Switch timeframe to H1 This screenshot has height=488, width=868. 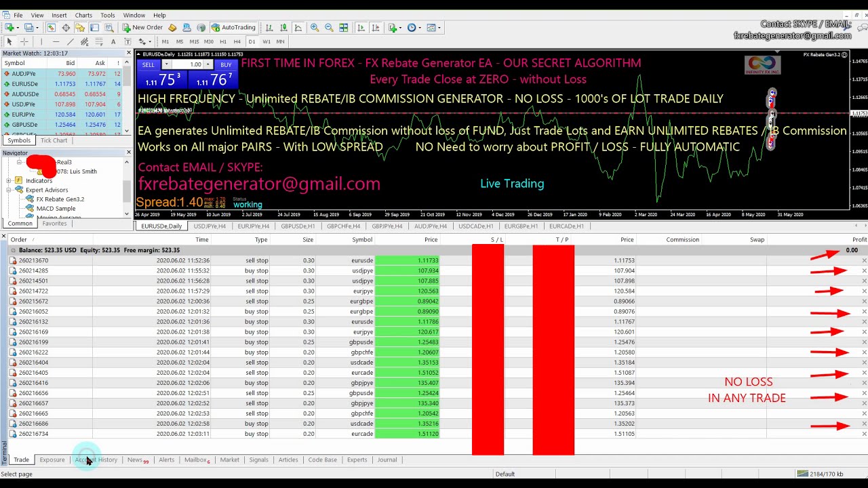tap(223, 42)
